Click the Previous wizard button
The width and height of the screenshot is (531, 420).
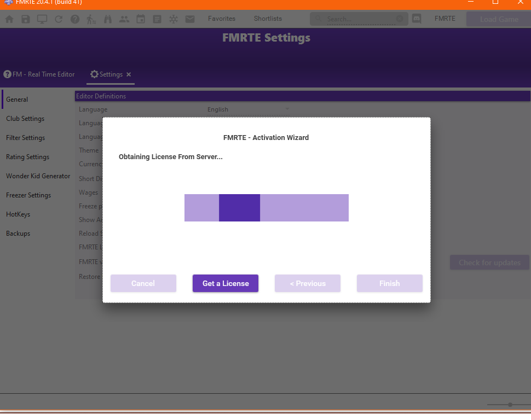[x=308, y=283]
